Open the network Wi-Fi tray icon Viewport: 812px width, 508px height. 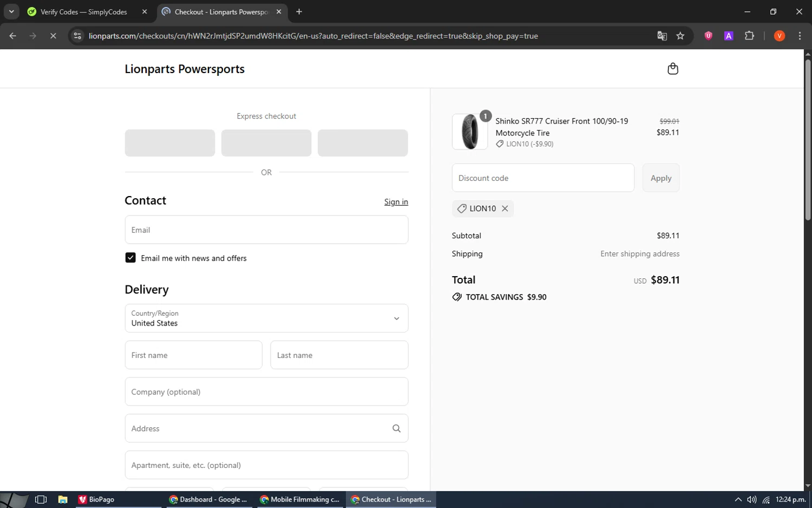click(x=766, y=500)
